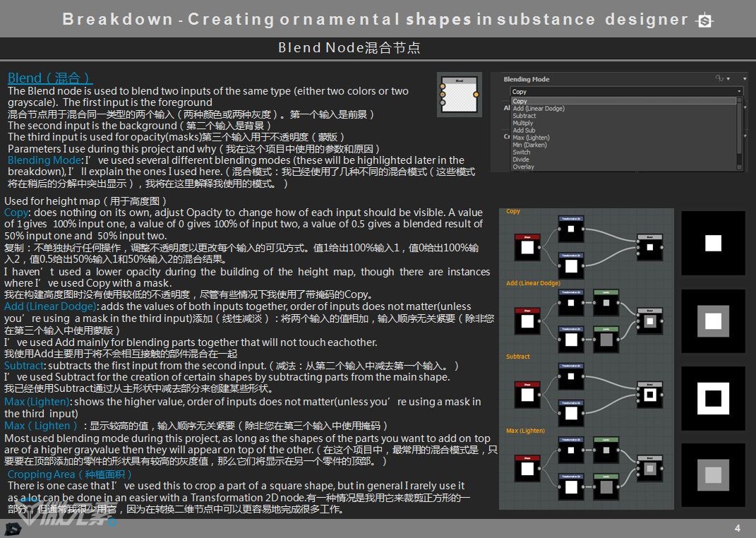Click the Substance Designer logo in the title bar
Image resolution: width=756 pixels, height=538 pixels.
[x=704, y=20]
